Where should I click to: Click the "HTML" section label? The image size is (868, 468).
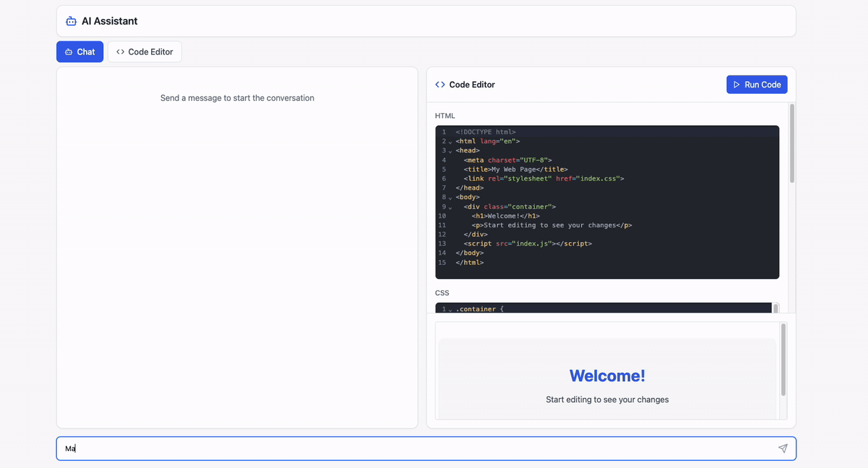coord(444,116)
